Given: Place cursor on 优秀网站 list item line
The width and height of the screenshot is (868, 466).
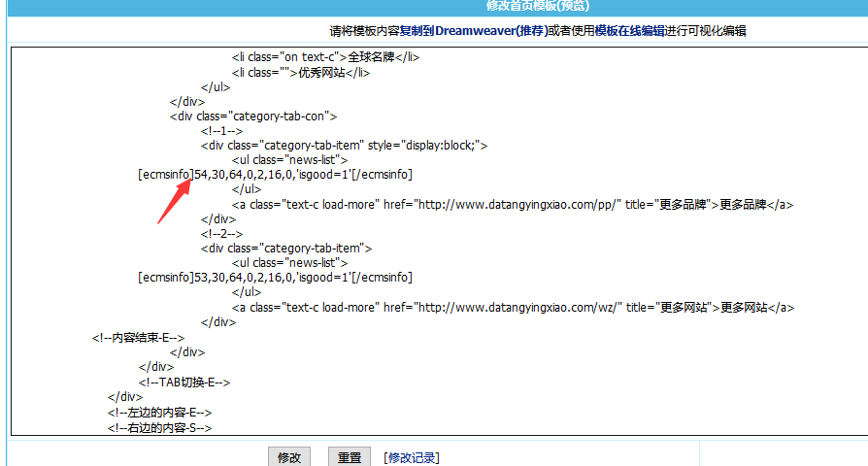Looking at the screenshot, I should pyautogui.click(x=302, y=73).
